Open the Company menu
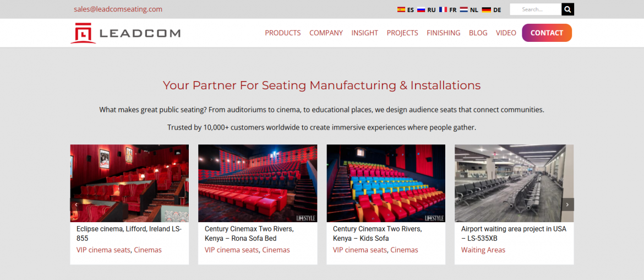This screenshot has height=280, width=644. click(326, 33)
